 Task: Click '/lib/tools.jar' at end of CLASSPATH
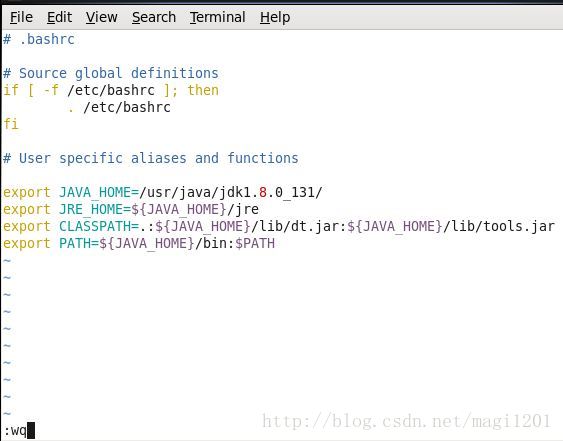pos(499,226)
